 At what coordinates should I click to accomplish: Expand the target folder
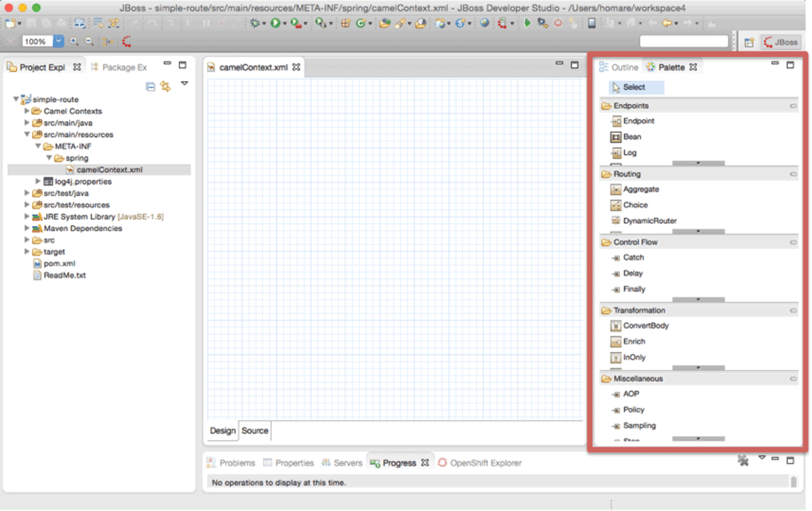(27, 252)
